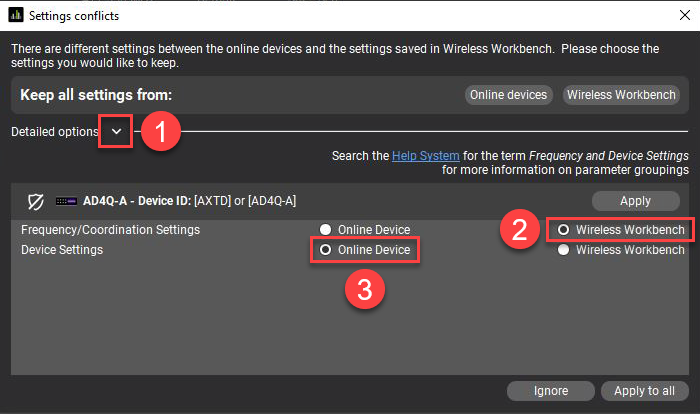Click the AD4Q-A rack device icon
This screenshot has height=414, width=700.
pyautogui.click(x=67, y=201)
